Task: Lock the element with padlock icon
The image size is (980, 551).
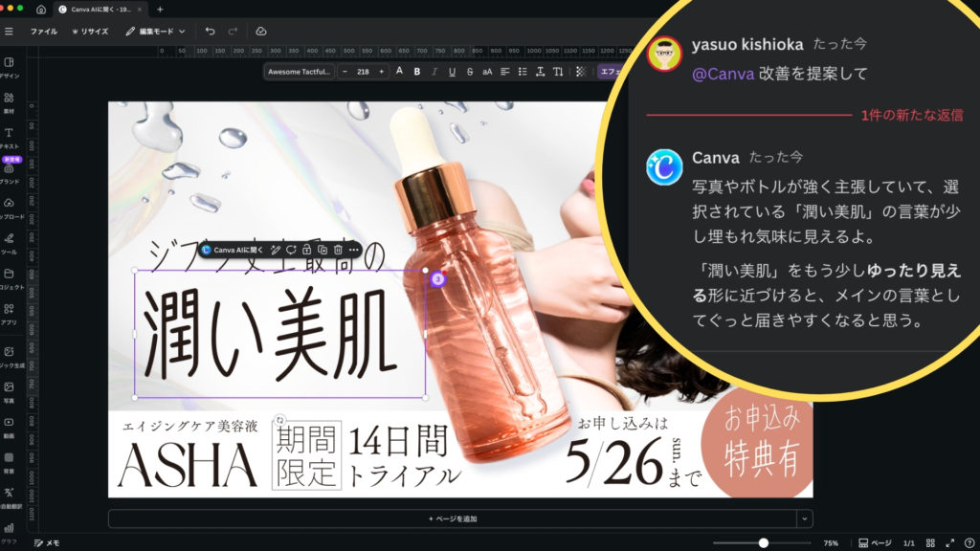Action: coord(306,250)
